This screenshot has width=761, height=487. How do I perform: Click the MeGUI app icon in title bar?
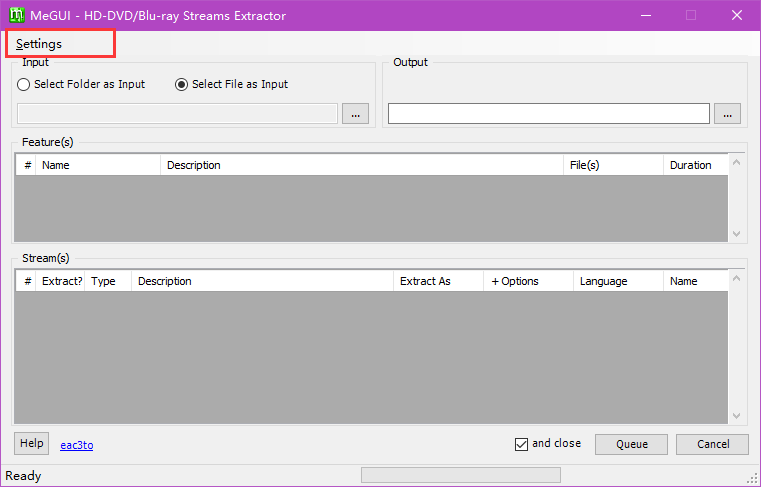pos(17,15)
